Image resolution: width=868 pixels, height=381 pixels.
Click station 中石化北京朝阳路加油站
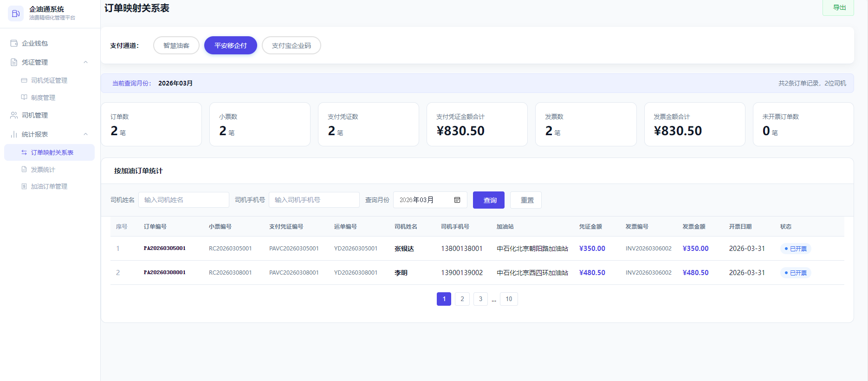(532, 249)
